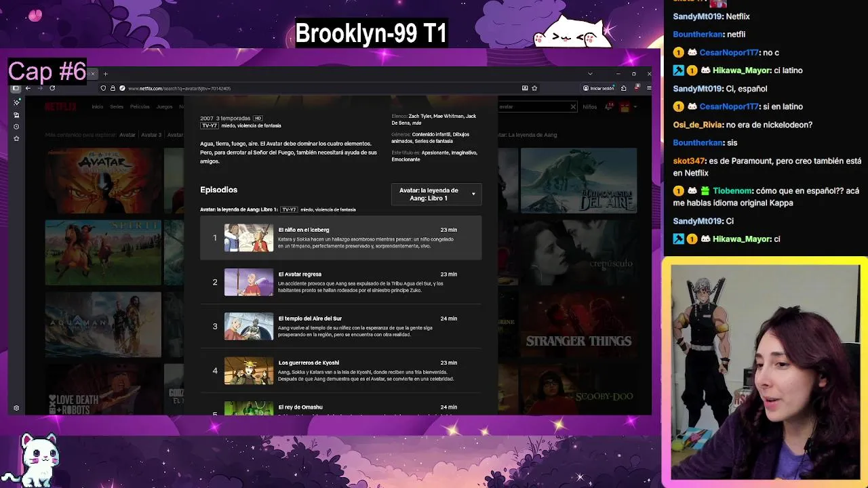Click the browser forward arrow
Viewport: 868px width, 488px height.
click(39, 88)
